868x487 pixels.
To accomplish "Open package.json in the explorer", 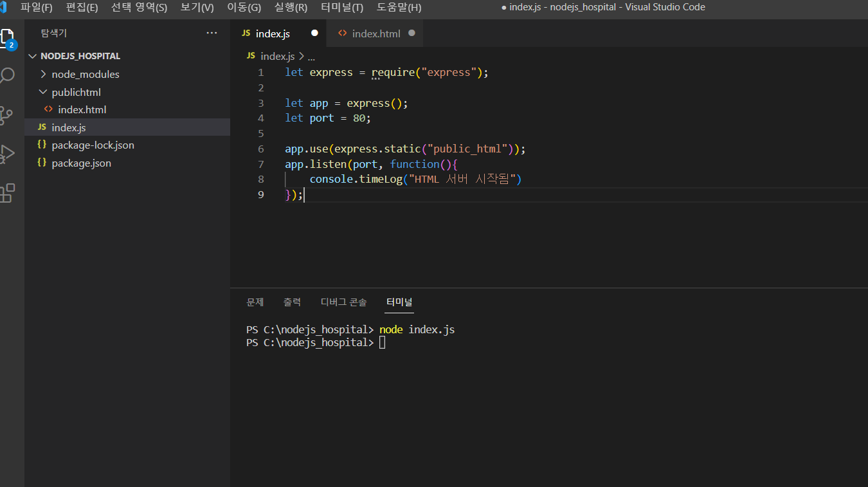I will [81, 163].
